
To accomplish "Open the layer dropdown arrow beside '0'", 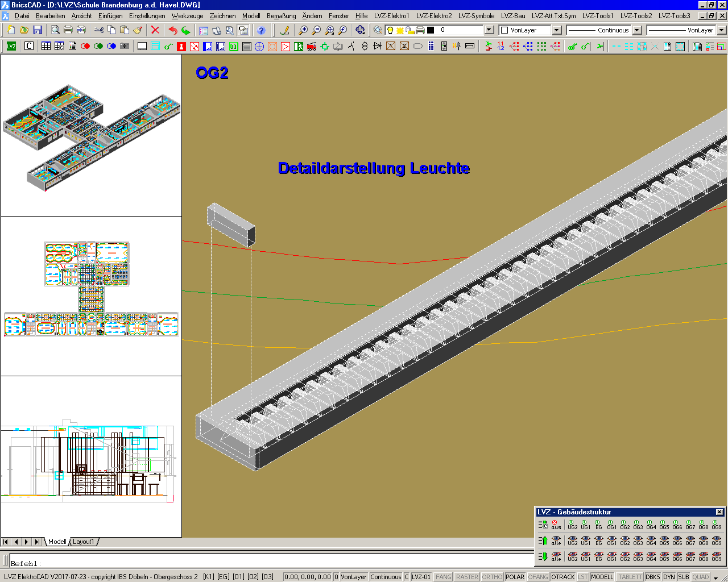I will [x=489, y=30].
